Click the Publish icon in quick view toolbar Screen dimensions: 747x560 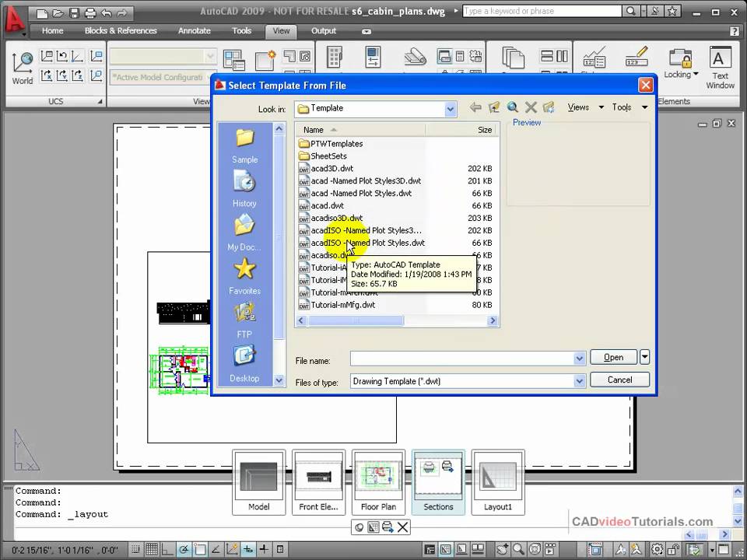388,527
